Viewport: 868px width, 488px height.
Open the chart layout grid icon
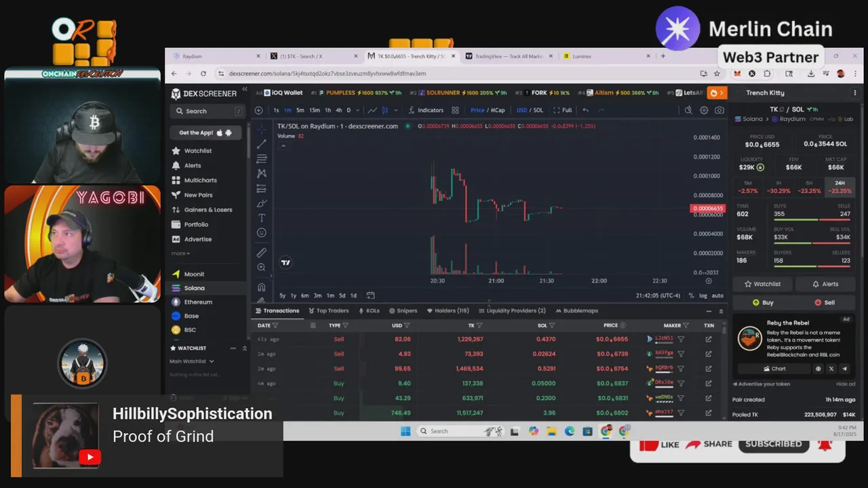coord(455,110)
